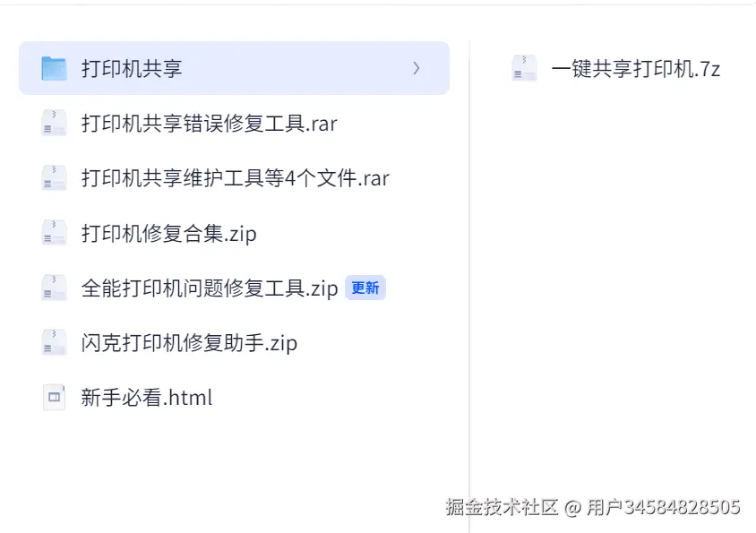Select the 全能打印机问题修复工具.zip file name
Viewport: 756px width, 533px height.
click(209, 288)
